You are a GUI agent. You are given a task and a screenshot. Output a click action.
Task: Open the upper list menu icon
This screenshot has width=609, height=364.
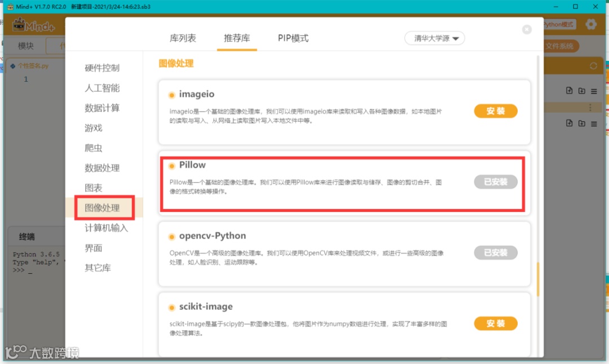[x=594, y=91]
